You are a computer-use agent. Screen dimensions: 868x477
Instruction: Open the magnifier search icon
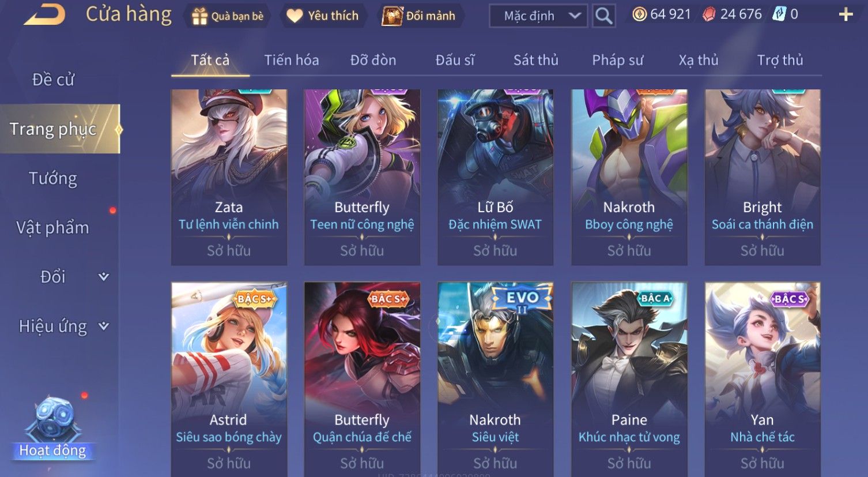click(603, 16)
